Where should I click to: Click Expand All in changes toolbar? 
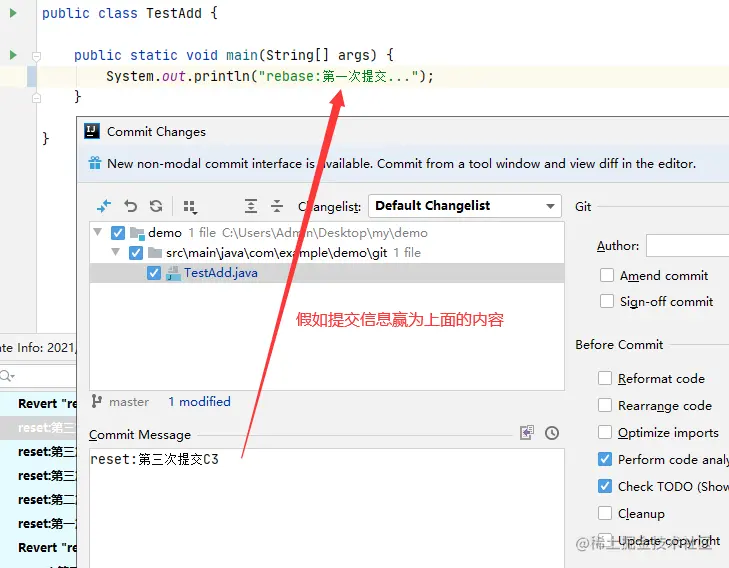tap(251, 206)
